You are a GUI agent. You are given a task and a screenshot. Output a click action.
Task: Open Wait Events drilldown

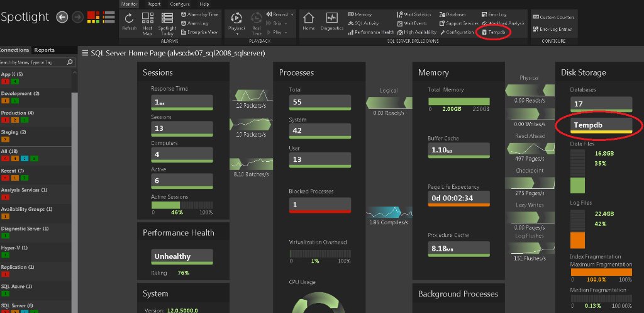click(412, 23)
